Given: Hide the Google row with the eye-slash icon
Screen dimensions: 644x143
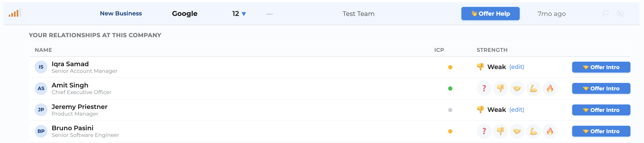Looking at the screenshot, I should [620, 14].
